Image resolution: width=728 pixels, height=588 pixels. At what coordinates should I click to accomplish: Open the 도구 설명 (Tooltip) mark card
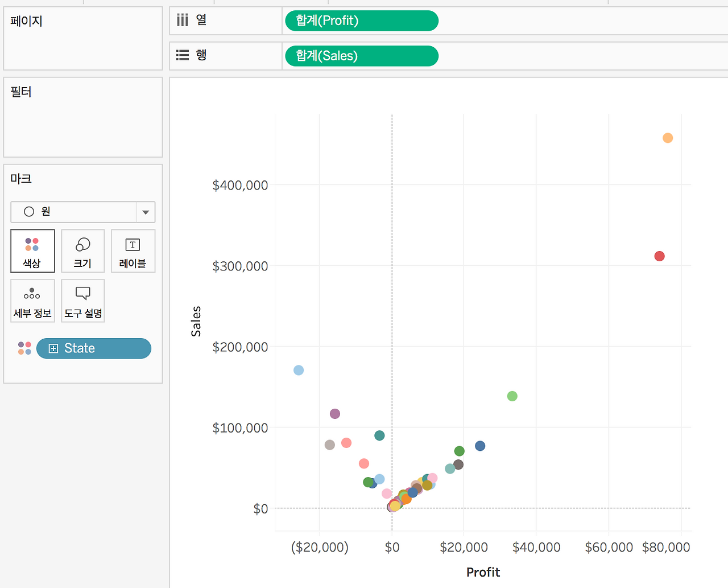pos(82,301)
